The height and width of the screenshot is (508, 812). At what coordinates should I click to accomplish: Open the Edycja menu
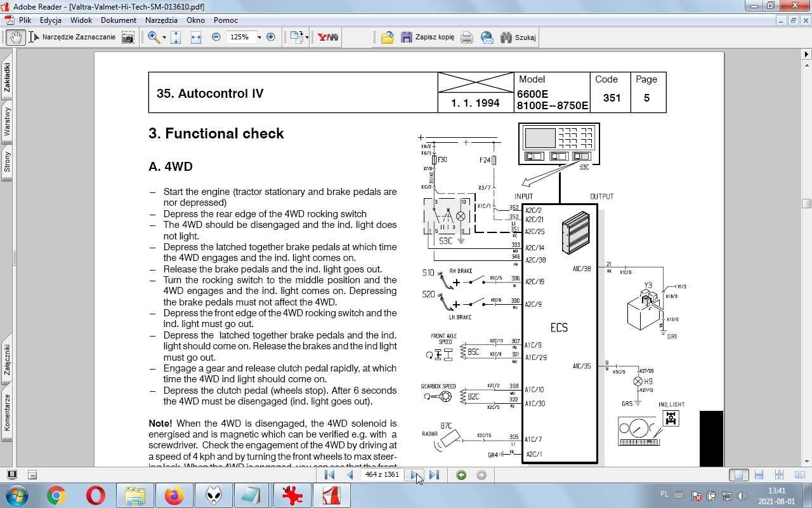click(50, 20)
